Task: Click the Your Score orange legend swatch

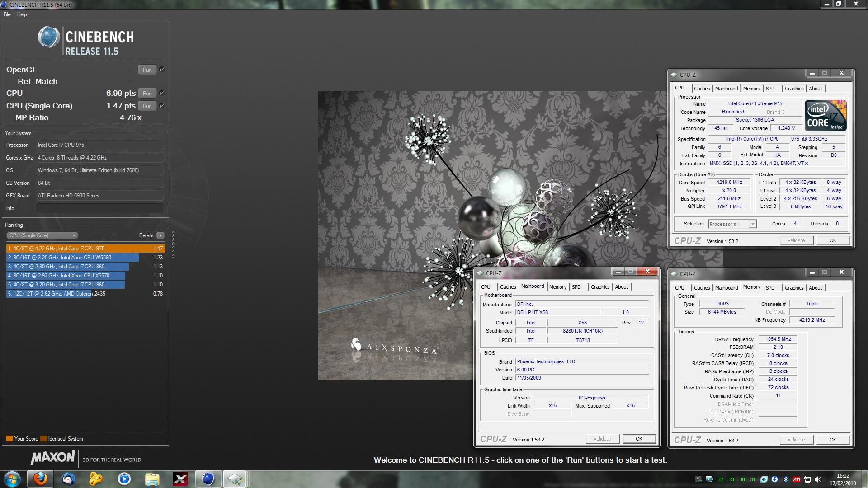Action: tap(9, 439)
